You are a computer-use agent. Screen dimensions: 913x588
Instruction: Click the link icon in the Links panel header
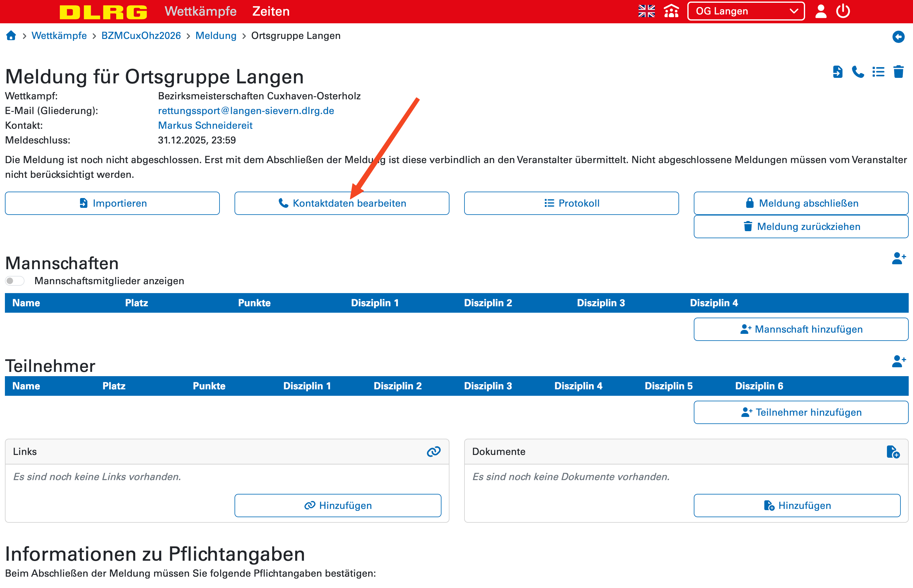434,452
